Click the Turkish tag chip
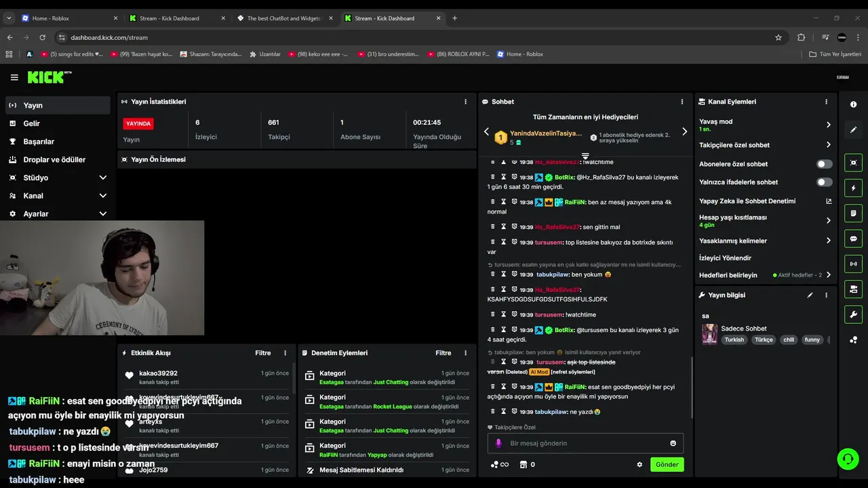The image size is (868, 488). pyautogui.click(x=734, y=340)
